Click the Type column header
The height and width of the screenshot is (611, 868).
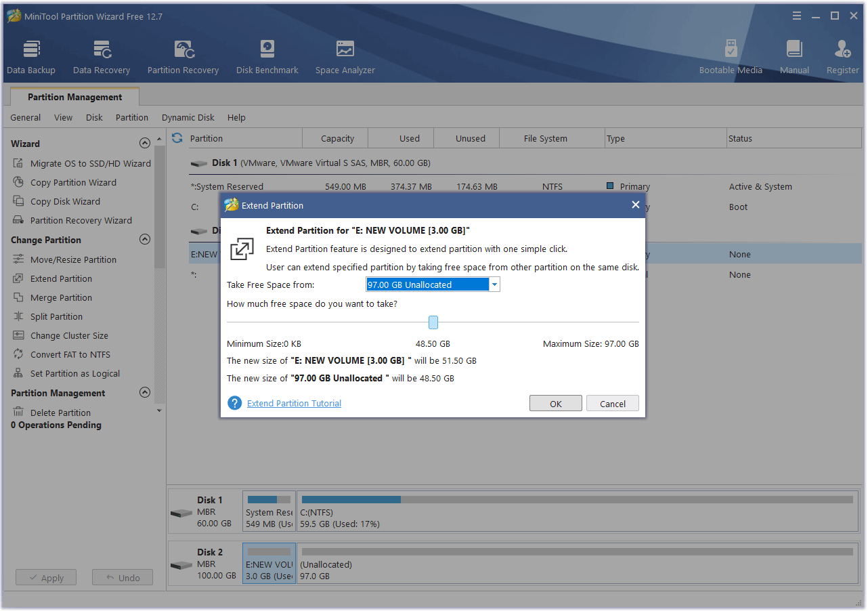click(x=666, y=138)
